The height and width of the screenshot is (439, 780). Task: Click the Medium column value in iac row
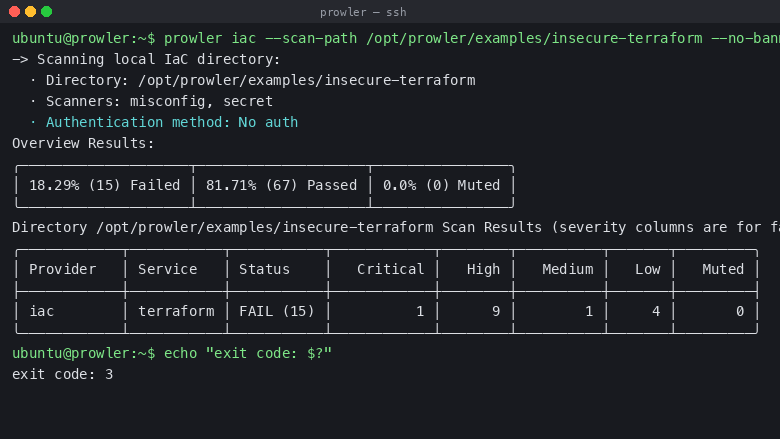click(589, 311)
